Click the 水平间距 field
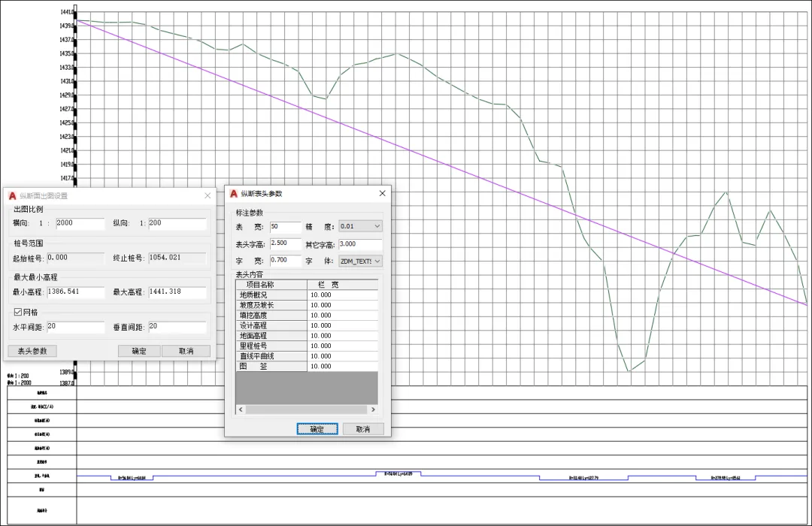This screenshot has width=812, height=526. pos(76,327)
